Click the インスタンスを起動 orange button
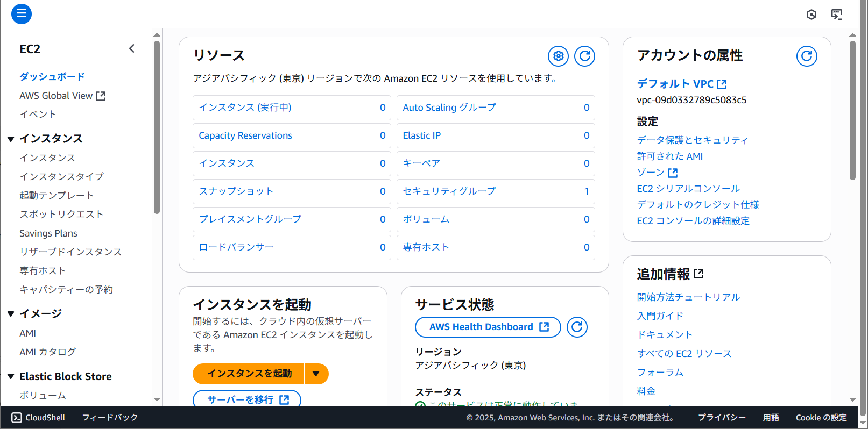Image resolution: width=868 pixels, height=429 pixels. 249,374
